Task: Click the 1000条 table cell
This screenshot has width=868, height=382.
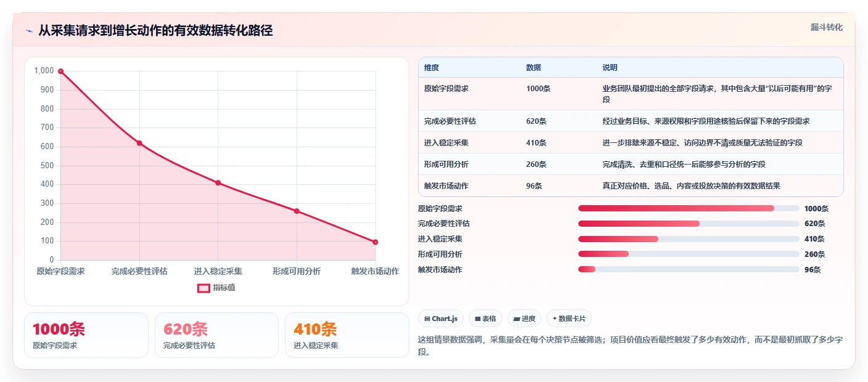Action: click(x=538, y=89)
